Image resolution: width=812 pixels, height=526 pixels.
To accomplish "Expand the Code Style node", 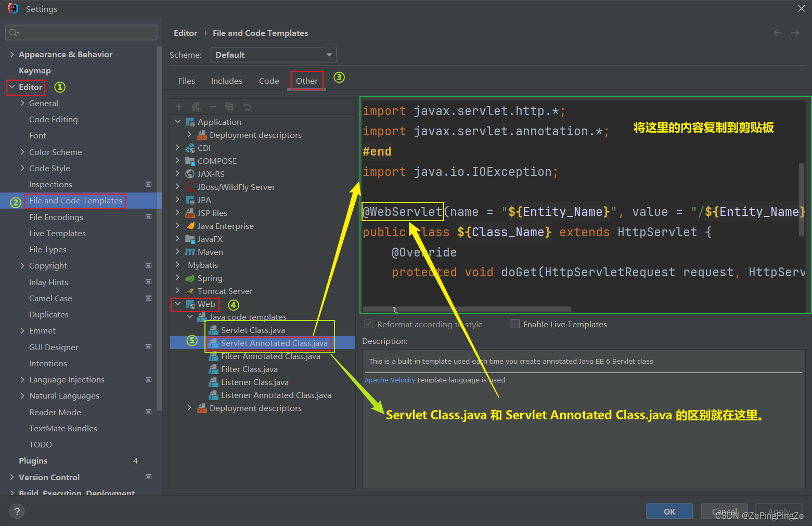I will [22, 168].
